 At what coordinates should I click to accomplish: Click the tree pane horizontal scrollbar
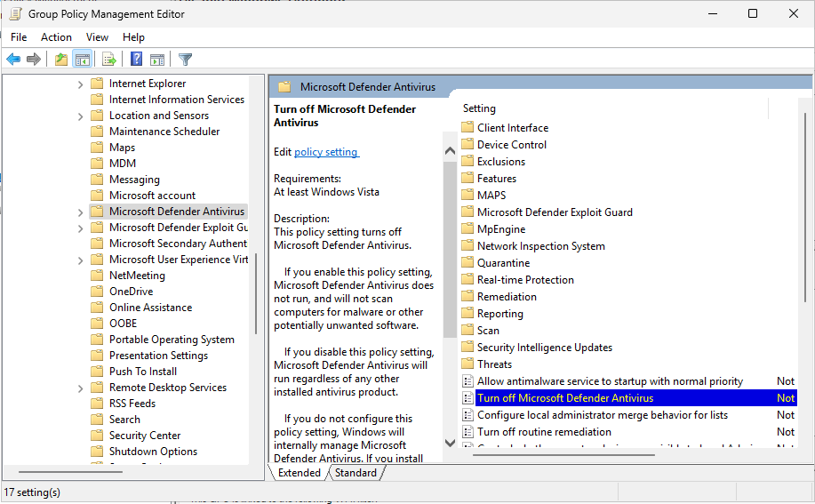coord(71,471)
